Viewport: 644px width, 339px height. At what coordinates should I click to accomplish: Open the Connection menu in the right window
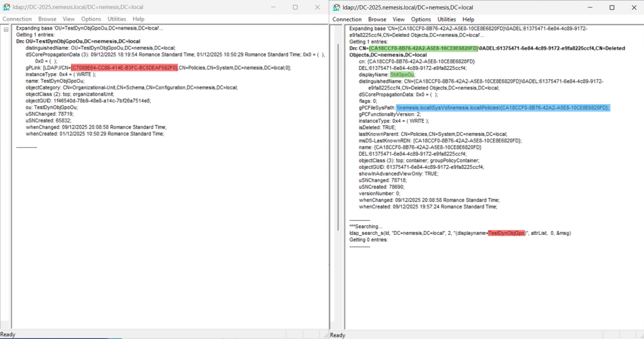347,19
